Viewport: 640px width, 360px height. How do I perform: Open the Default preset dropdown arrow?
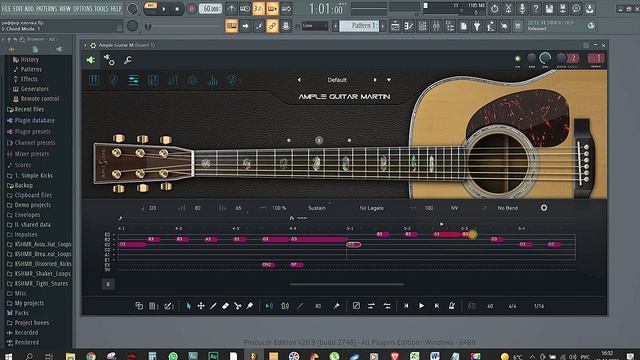tap(389, 80)
